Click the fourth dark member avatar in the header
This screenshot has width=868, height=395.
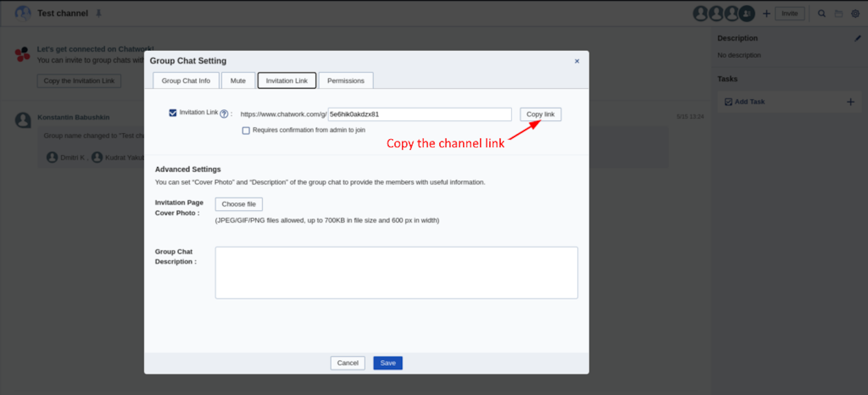point(747,14)
